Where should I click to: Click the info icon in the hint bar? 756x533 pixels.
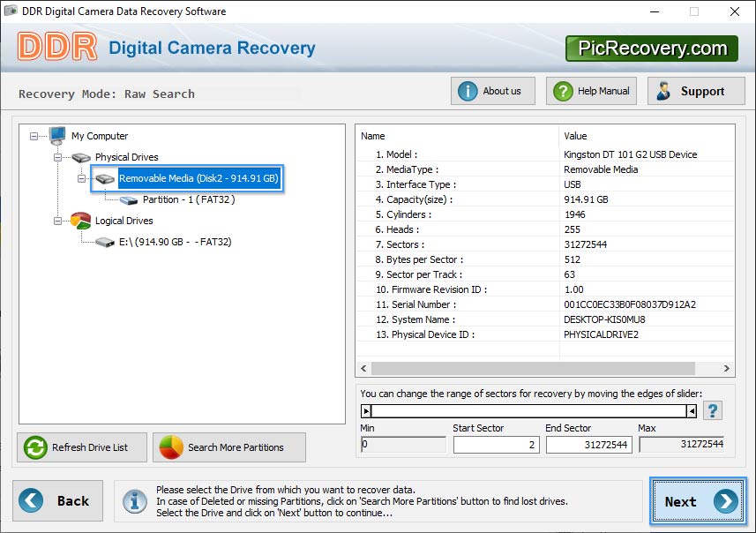(x=134, y=500)
